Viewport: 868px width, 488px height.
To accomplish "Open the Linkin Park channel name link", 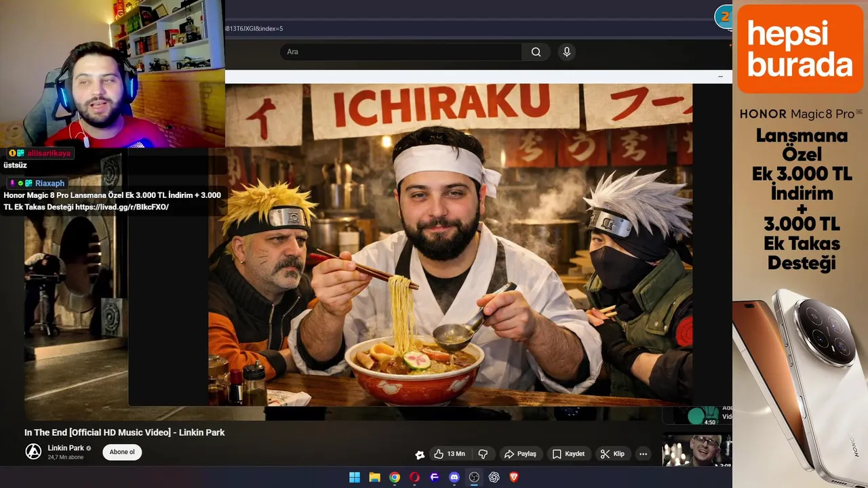I will (x=66, y=448).
